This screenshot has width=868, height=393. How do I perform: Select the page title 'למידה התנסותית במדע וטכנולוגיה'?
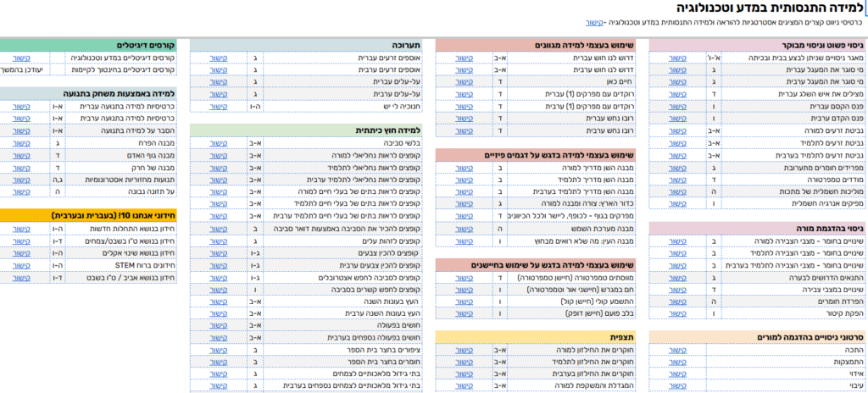tap(770, 8)
